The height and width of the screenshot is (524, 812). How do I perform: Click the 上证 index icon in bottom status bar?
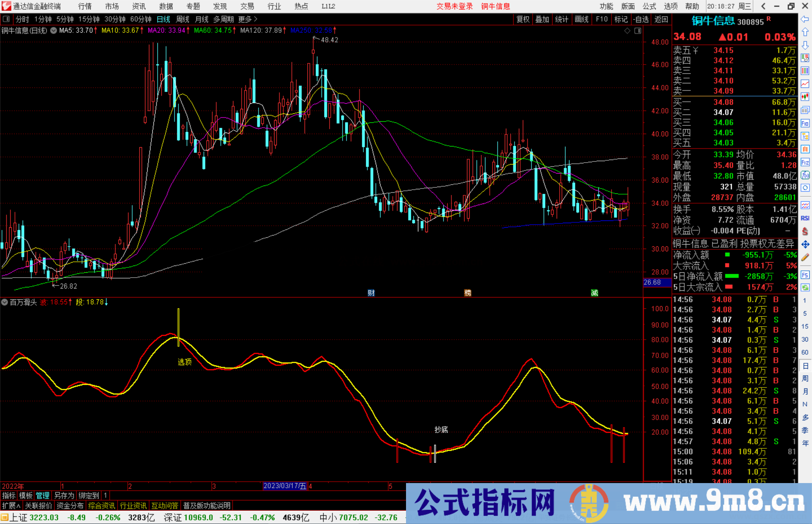tap(6, 517)
